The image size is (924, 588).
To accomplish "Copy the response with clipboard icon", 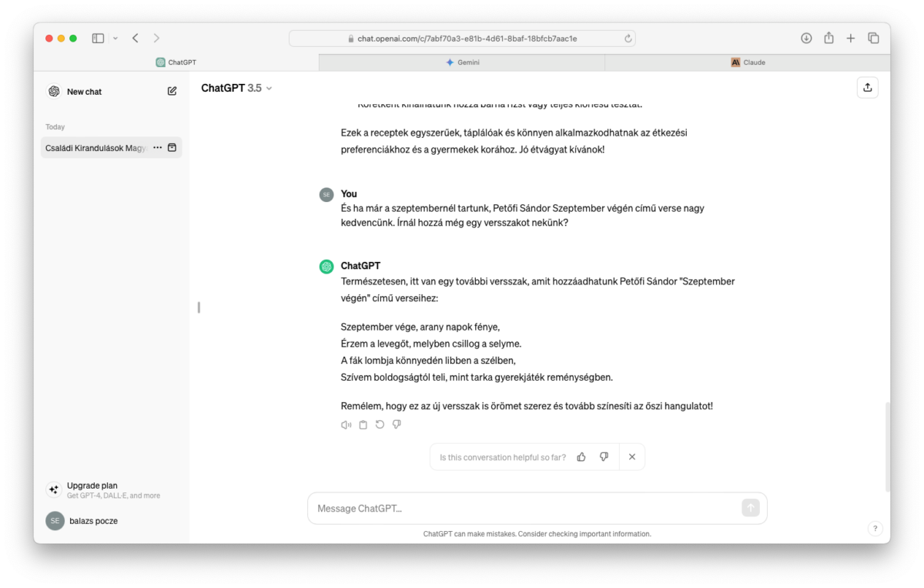I will pos(363,425).
